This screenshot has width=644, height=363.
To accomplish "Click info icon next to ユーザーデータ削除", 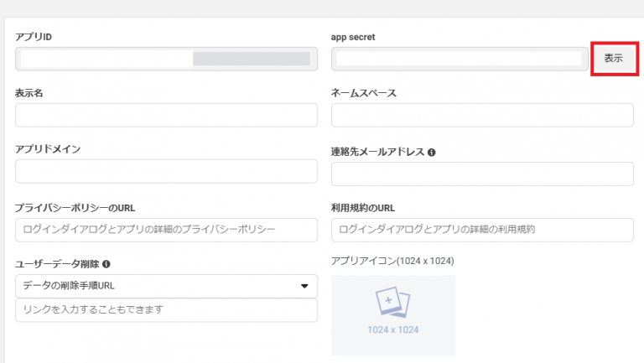I will point(106,264).
